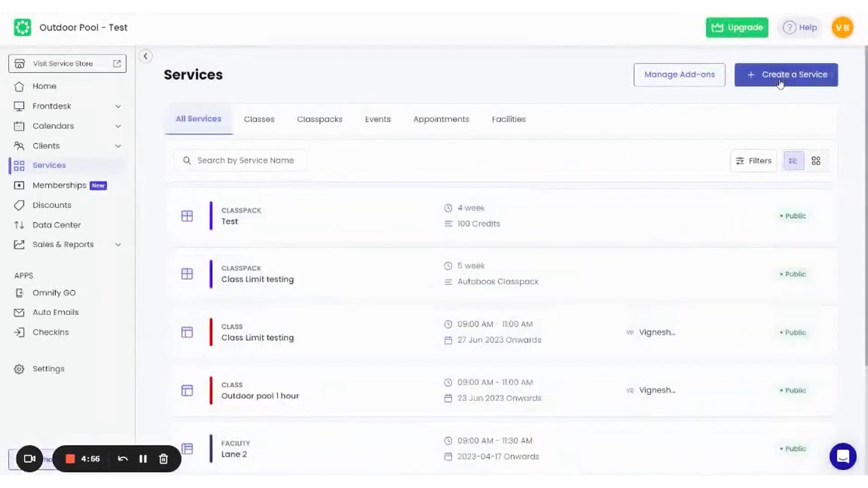
Task: Expand the Sales & Reports chevron
Action: click(x=118, y=244)
